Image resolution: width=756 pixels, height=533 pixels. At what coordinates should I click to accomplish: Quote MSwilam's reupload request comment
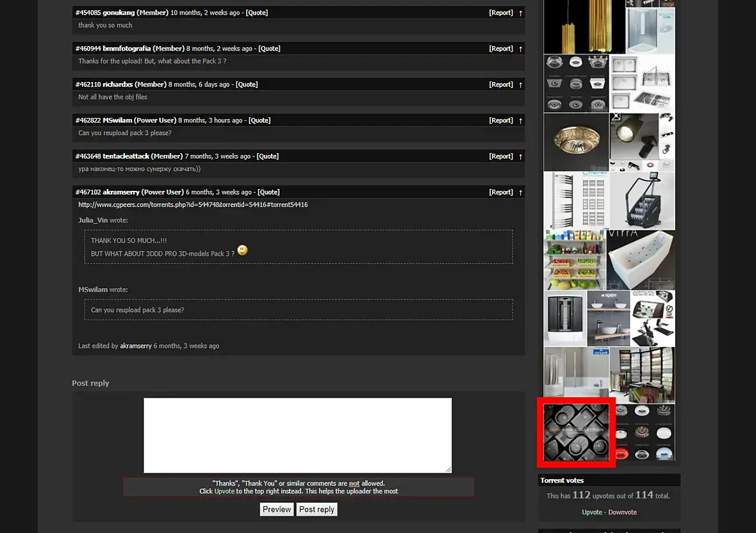coord(259,120)
